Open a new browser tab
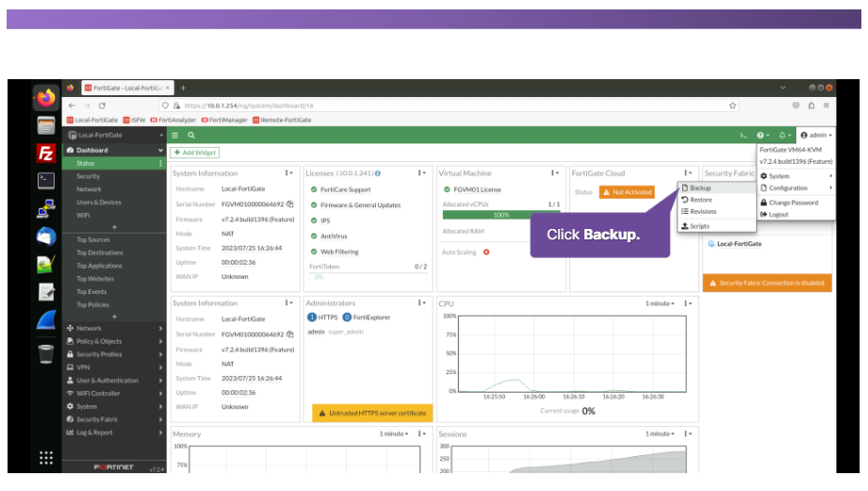 (x=183, y=88)
